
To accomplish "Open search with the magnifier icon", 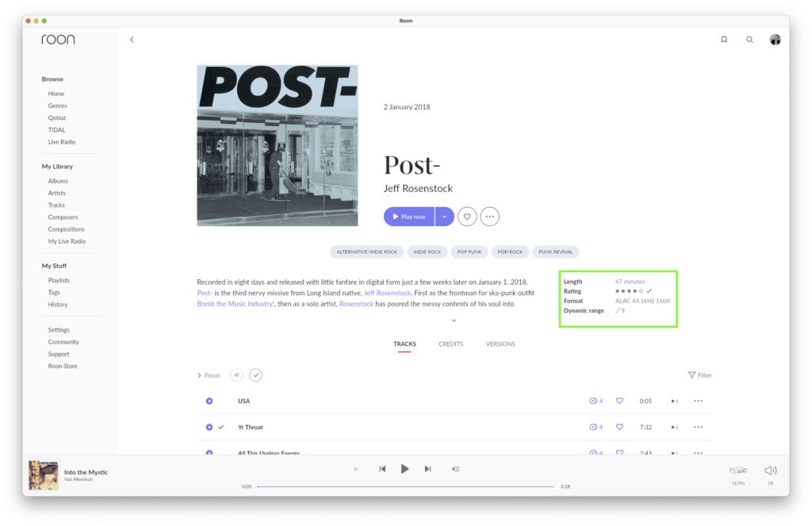I will 749,40.
